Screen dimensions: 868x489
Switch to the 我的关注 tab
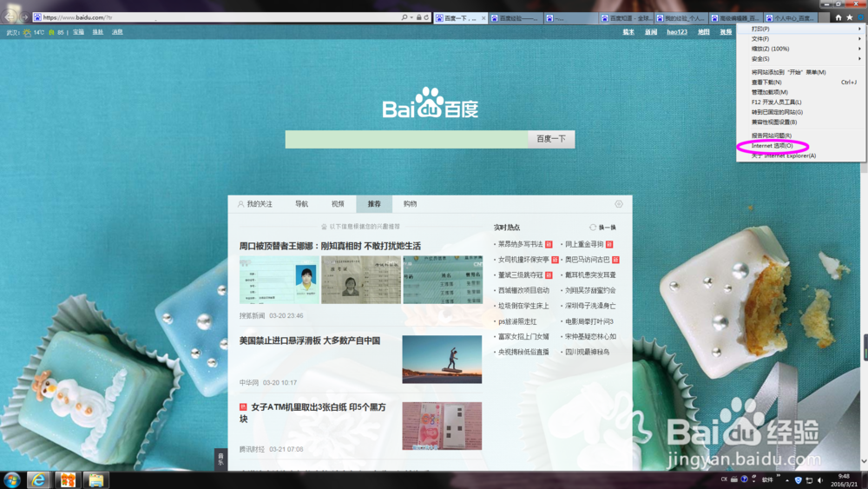tap(255, 204)
